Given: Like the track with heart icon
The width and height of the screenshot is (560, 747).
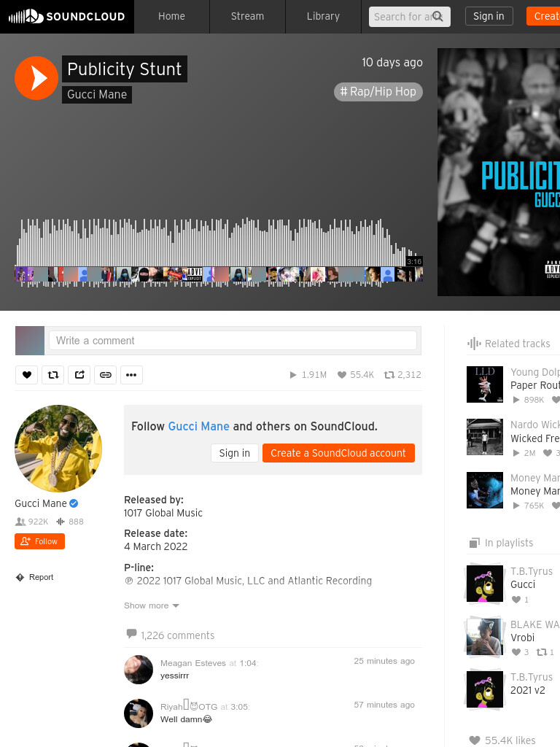Looking at the screenshot, I should click(x=27, y=375).
